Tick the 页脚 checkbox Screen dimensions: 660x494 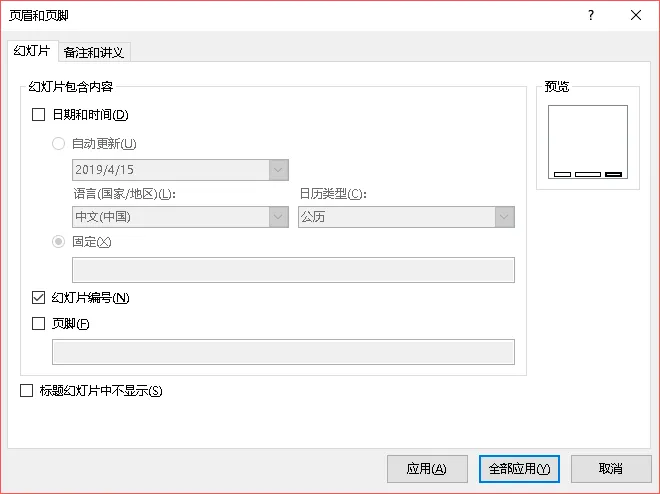coord(39,323)
